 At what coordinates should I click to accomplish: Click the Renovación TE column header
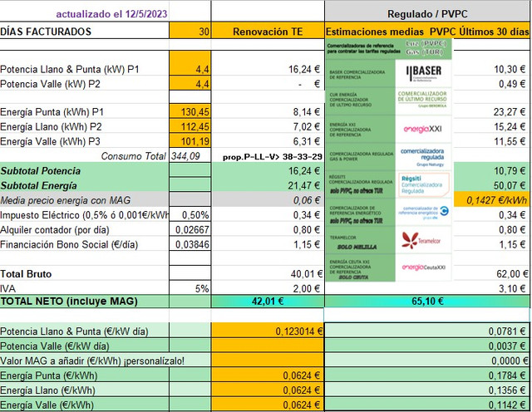[x=268, y=32]
